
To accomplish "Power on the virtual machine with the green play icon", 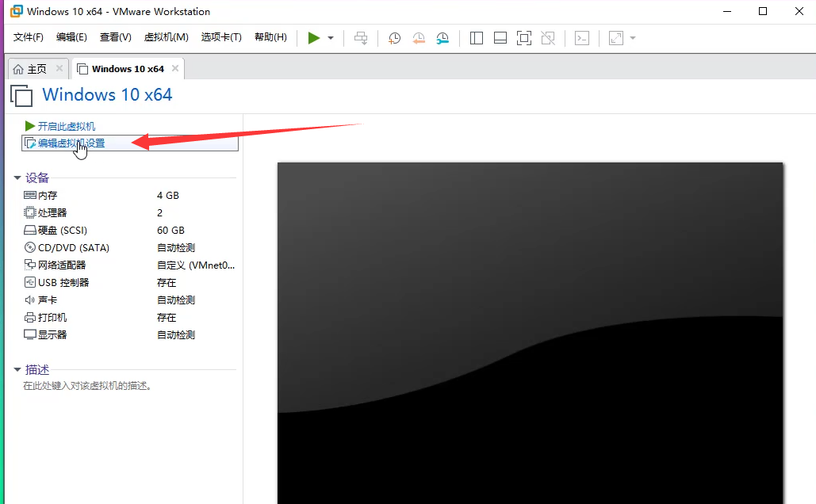I will pyautogui.click(x=313, y=37).
